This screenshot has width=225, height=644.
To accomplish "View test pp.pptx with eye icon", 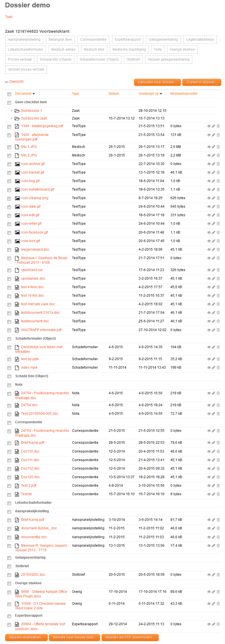I will tap(209, 359).
